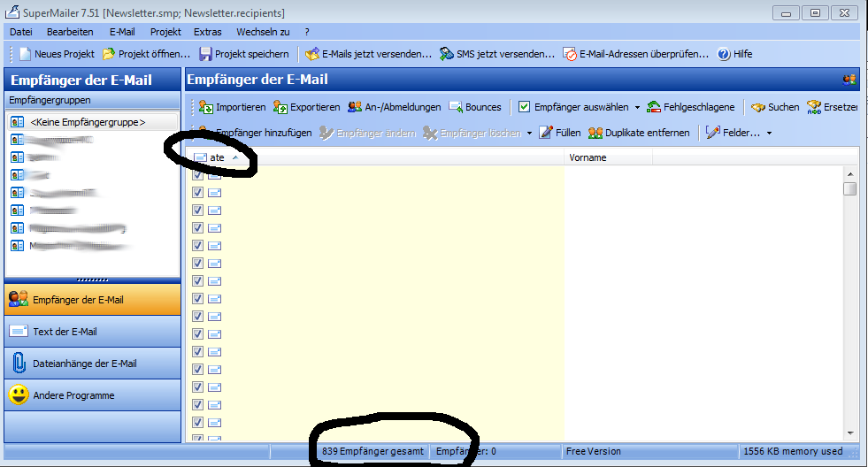868x467 pixels.
Task: Click Füllen tool
Action: [x=560, y=133]
